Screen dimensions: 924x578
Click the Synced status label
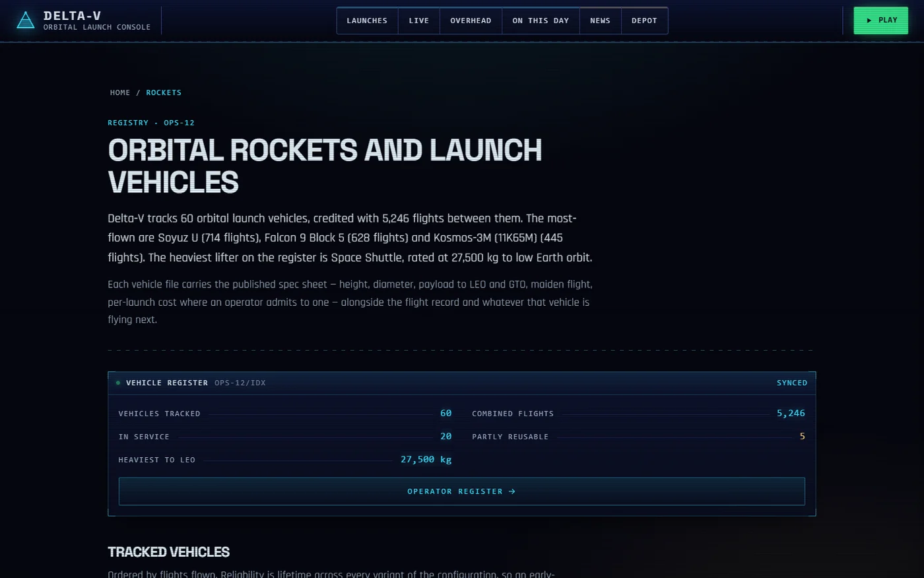(x=792, y=383)
